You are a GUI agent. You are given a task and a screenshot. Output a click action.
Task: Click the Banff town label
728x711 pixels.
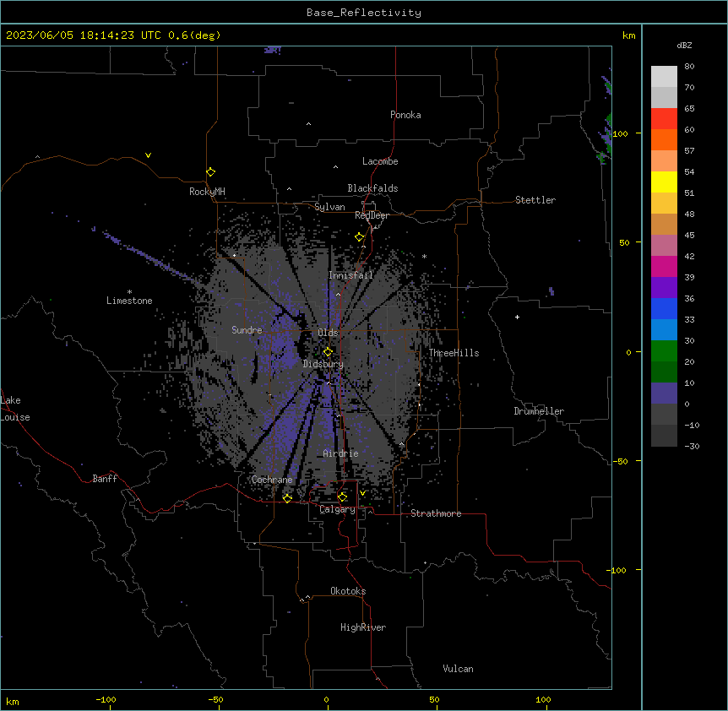pos(105,479)
